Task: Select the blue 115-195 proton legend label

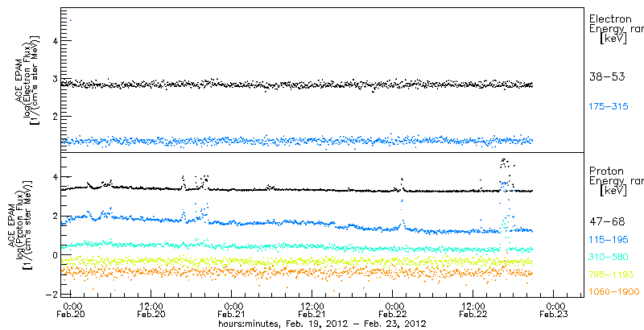Action: click(x=609, y=240)
